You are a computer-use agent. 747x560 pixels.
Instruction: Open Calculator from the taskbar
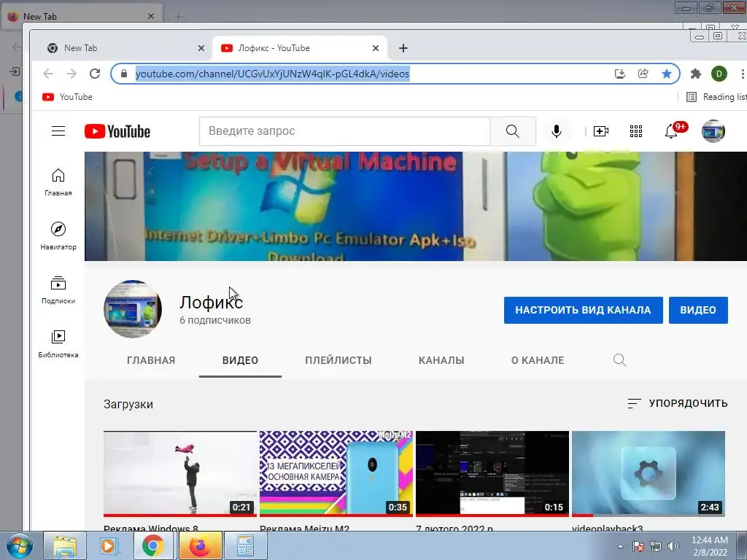click(x=245, y=545)
